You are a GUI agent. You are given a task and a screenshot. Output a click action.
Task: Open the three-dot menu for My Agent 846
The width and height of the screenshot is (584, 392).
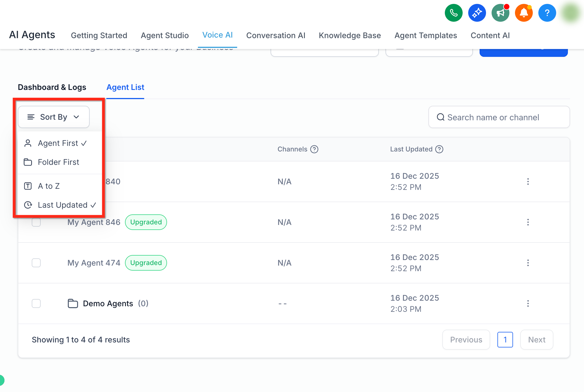tap(528, 222)
